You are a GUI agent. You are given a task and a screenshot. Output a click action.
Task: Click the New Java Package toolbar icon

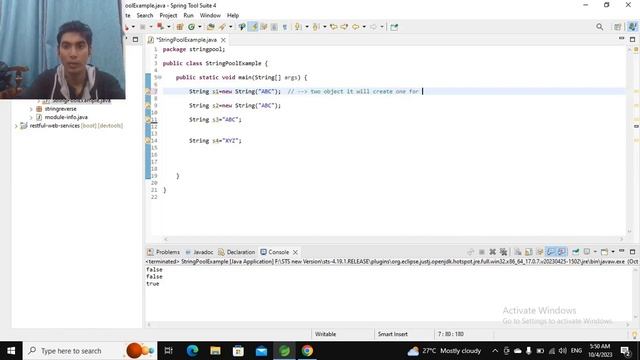[x=180, y=27]
